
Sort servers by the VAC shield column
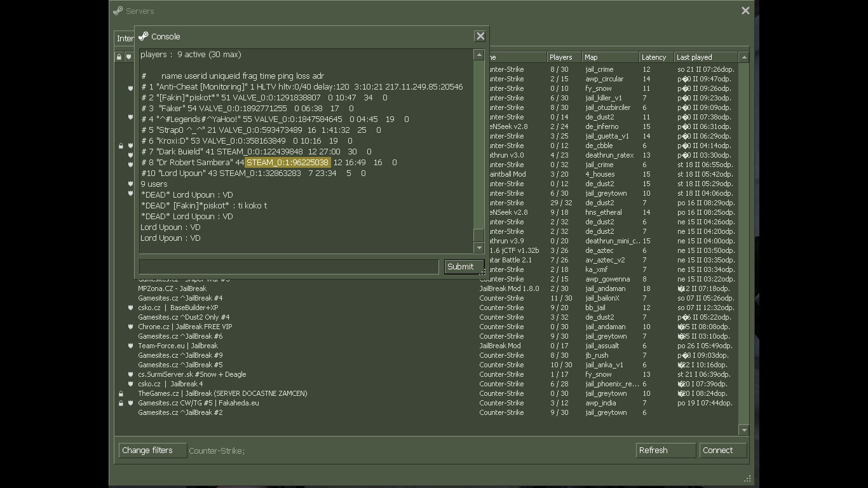point(128,57)
